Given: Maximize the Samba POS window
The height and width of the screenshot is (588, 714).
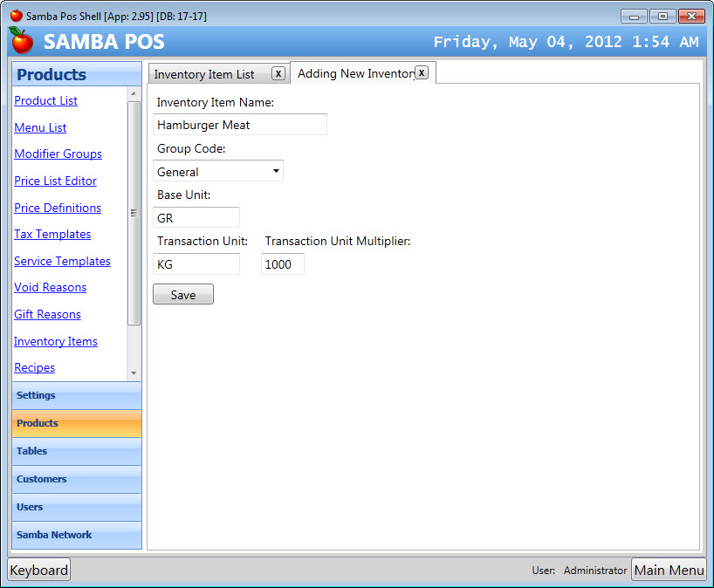Looking at the screenshot, I should pos(663,17).
